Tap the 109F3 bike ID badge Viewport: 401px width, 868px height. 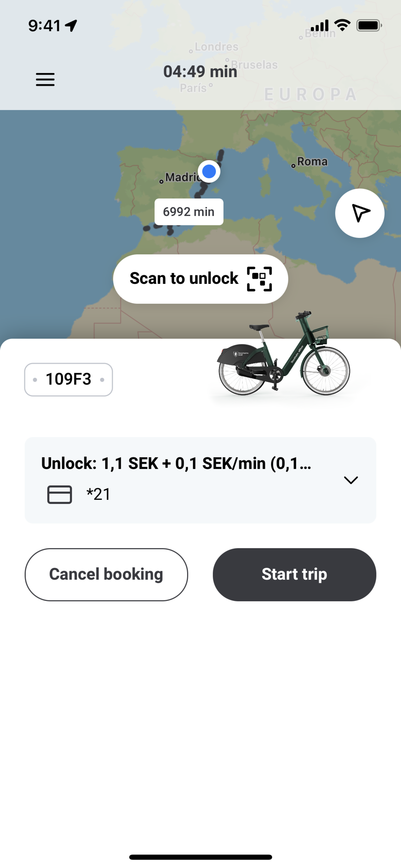[68, 379]
